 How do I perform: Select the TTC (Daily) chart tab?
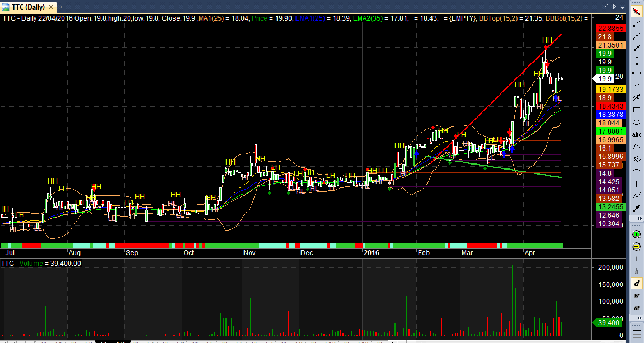point(29,7)
